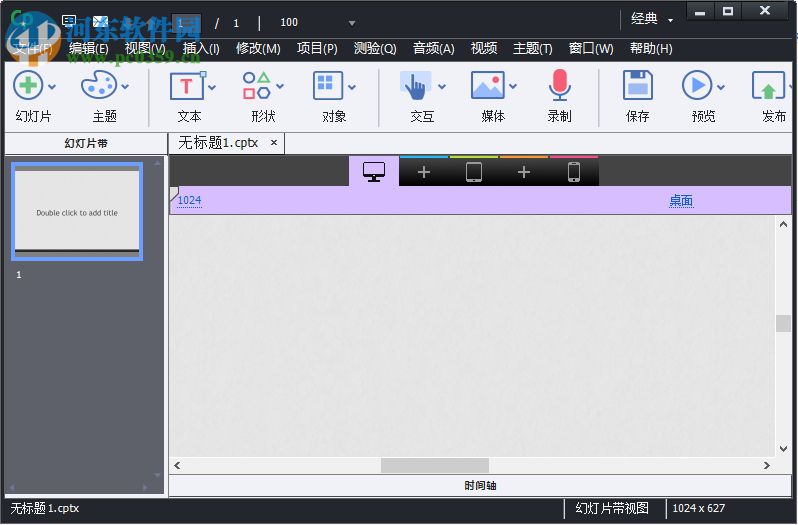This screenshot has height=525, width=798.
Task: Expand Interactions button dropdown arrow
Action: (x=442, y=87)
